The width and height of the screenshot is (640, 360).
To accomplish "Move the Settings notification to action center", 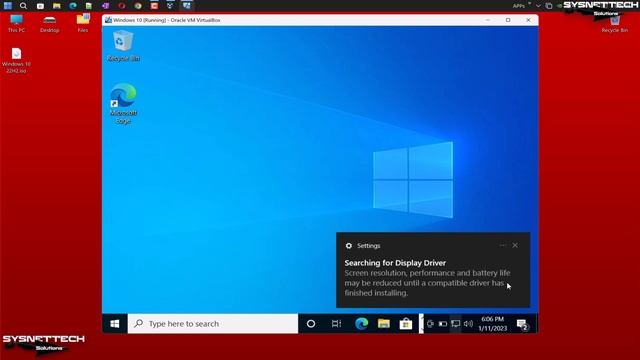I will 502,245.
